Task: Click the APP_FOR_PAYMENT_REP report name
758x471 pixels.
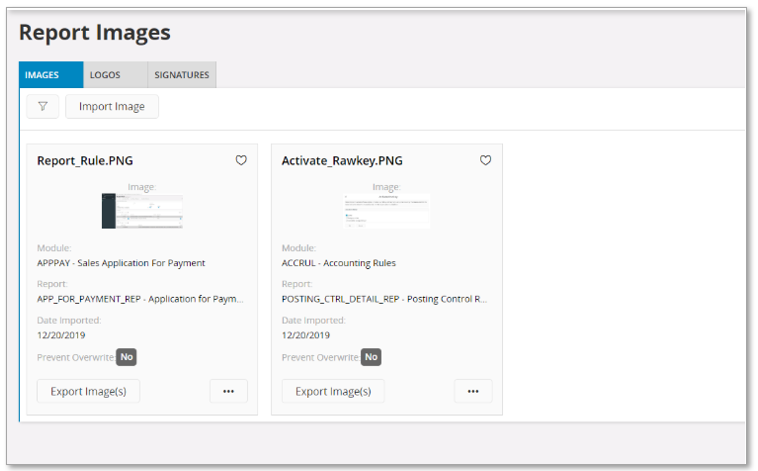Action: click(x=139, y=298)
